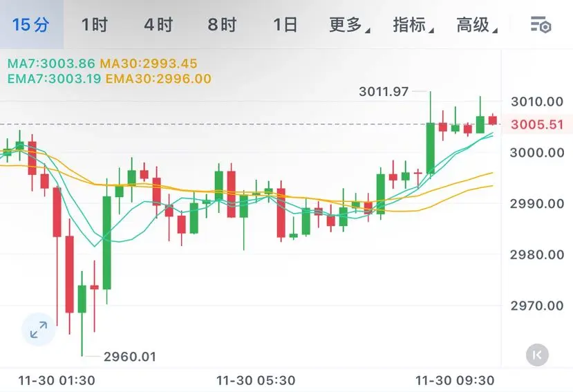
Task: Click the 11-30 09:30 time label
Action: click(x=455, y=381)
